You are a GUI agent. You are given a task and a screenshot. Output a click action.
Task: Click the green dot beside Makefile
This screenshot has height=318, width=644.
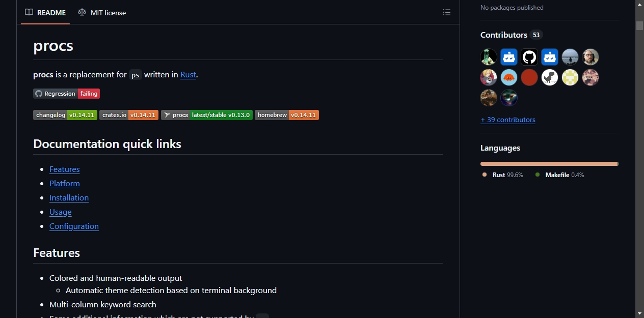coord(538,175)
